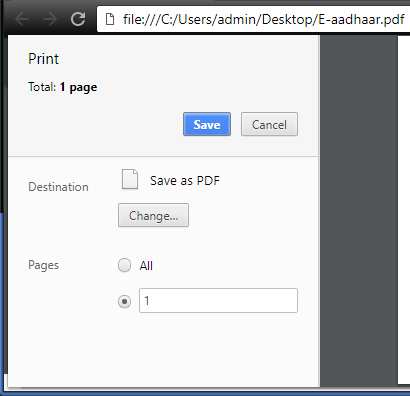Open Change... destination button
The image size is (410, 396).
point(153,215)
